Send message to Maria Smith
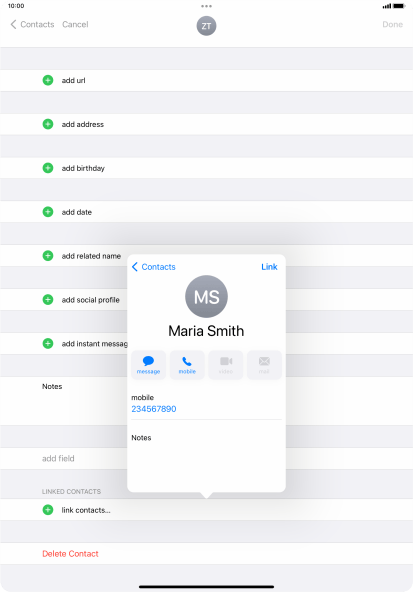This screenshot has width=413, height=592. tap(148, 365)
